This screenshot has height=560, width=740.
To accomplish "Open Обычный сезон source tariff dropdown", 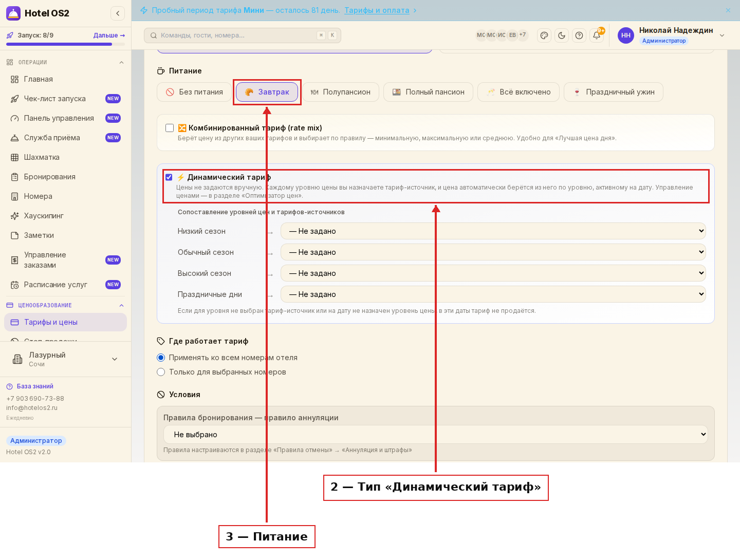I will [x=493, y=252].
